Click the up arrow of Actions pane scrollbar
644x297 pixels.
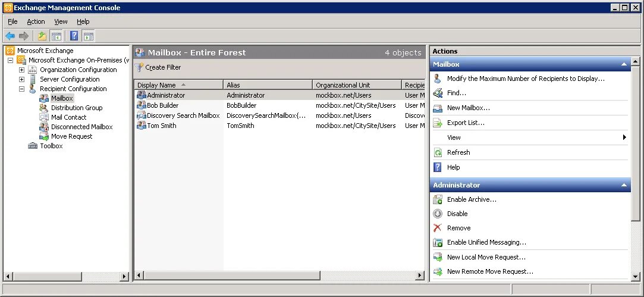tap(635, 62)
